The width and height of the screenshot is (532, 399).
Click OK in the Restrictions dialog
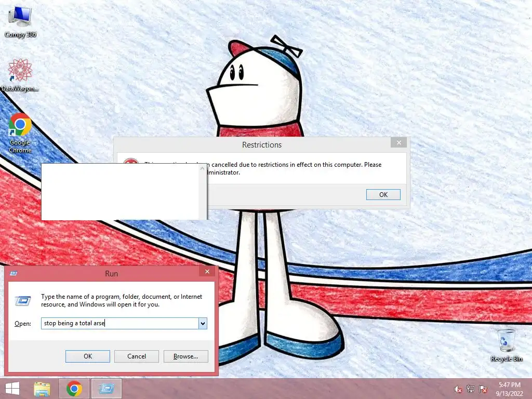(x=383, y=195)
